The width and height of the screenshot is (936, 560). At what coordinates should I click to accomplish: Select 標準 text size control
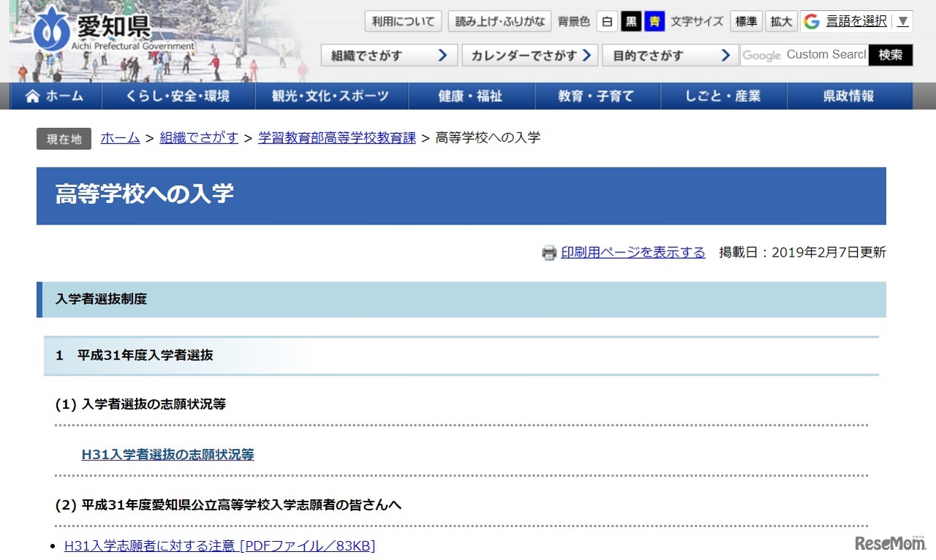point(745,21)
